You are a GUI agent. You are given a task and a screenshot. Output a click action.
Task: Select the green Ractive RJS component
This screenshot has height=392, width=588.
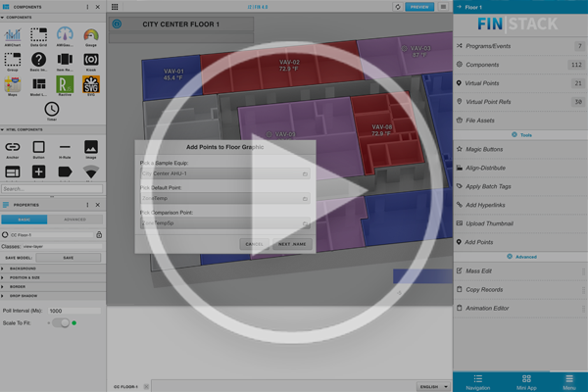point(65,84)
